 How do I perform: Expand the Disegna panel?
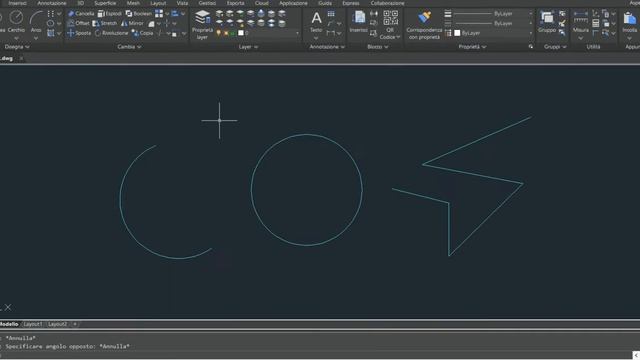click(17, 47)
